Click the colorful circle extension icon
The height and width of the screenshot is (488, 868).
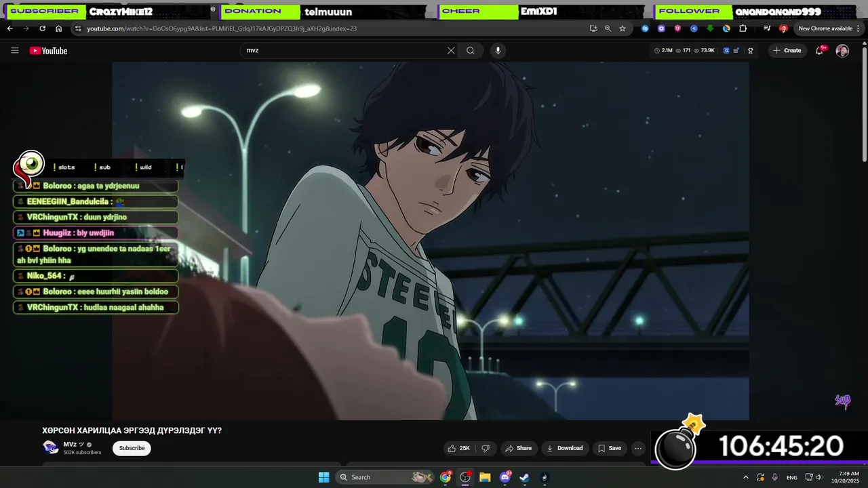[726, 28]
